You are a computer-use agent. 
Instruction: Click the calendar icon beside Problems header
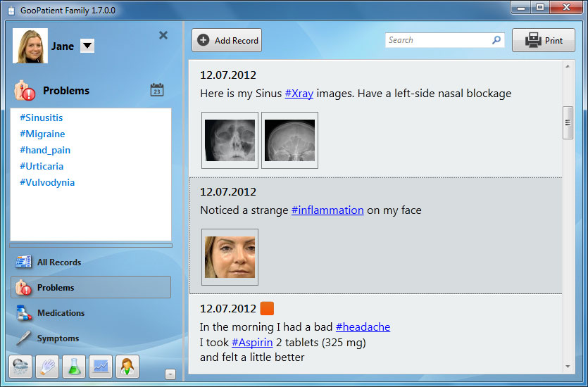coord(157,90)
